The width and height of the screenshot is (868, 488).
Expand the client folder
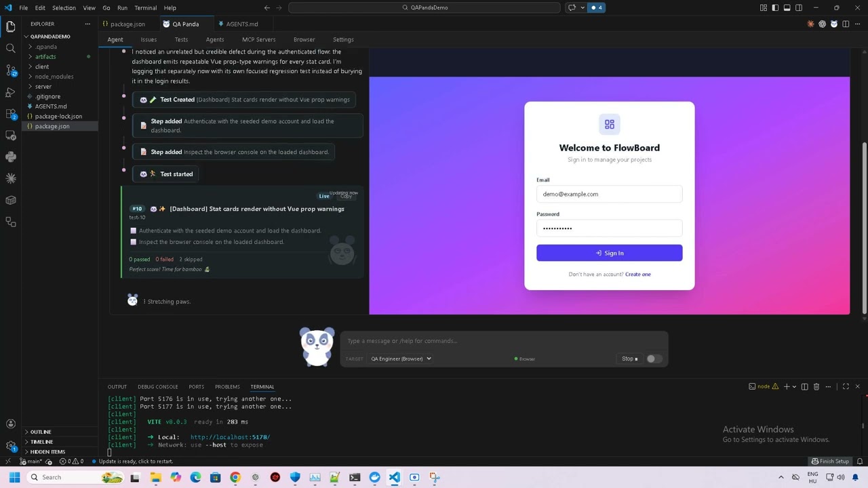tap(42, 66)
